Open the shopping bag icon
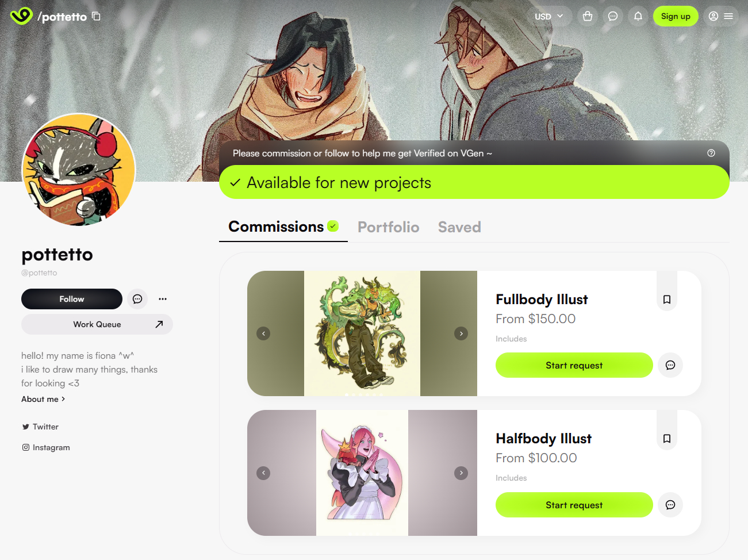 pyautogui.click(x=588, y=16)
